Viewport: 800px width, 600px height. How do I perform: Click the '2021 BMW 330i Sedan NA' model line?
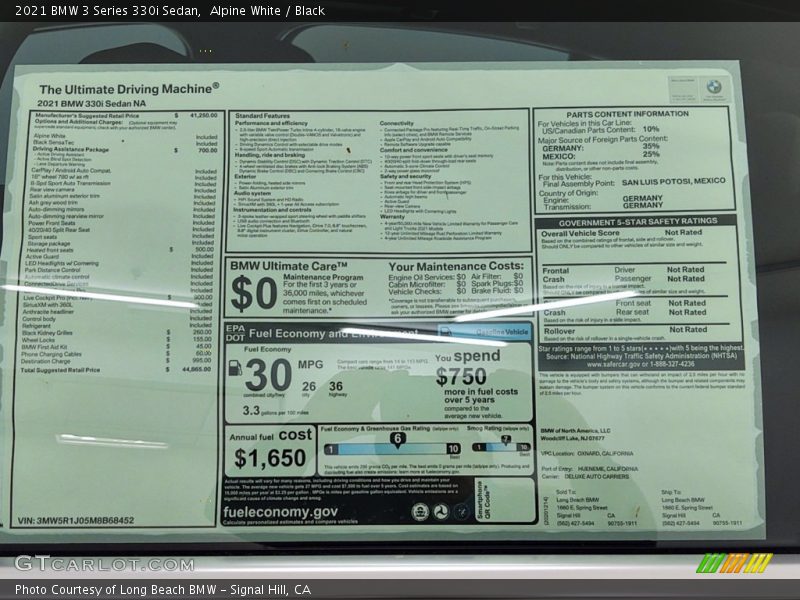click(x=91, y=104)
